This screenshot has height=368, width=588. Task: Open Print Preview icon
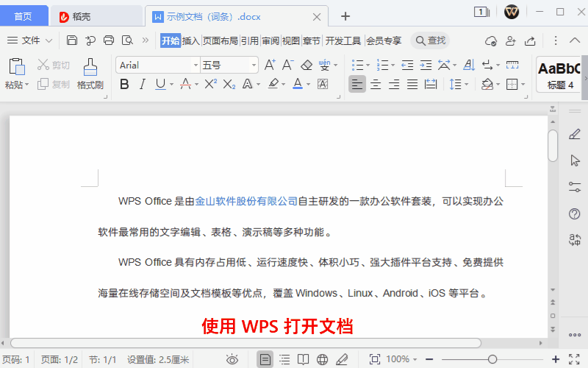(127, 40)
